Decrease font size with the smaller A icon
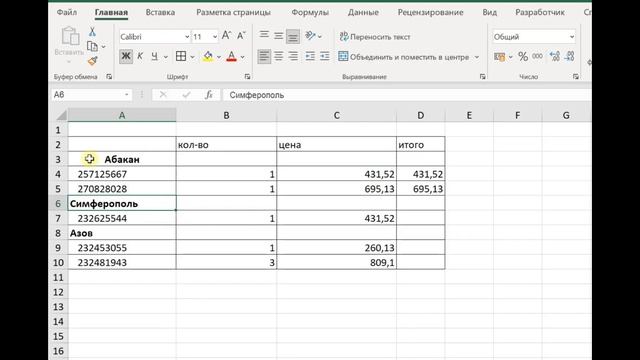 (x=241, y=36)
